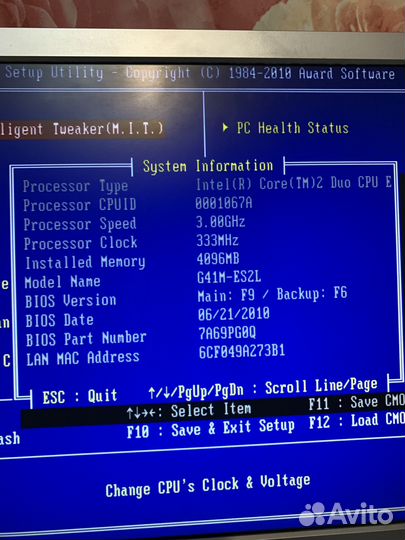Click the Processor Speed 3.00GHz value
This screenshot has height=540, width=405.
[220, 222]
